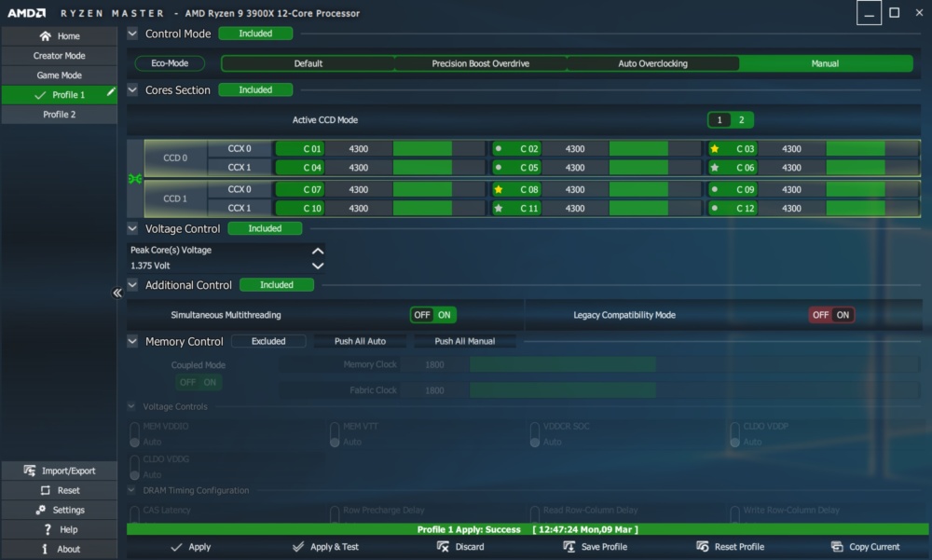Image resolution: width=932 pixels, height=560 pixels.
Task: Select Precision Boost Overdrive mode
Action: click(480, 63)
